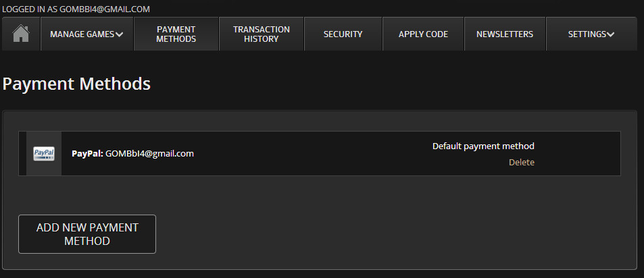This screenshot has width=644, height=278.
Task: Click the chevron arrow beside Settings
Action: click(611, 34)
